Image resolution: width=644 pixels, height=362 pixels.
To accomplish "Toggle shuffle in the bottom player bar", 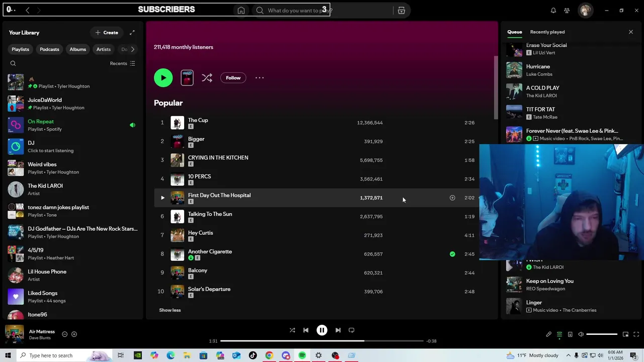I will (292, 330).
